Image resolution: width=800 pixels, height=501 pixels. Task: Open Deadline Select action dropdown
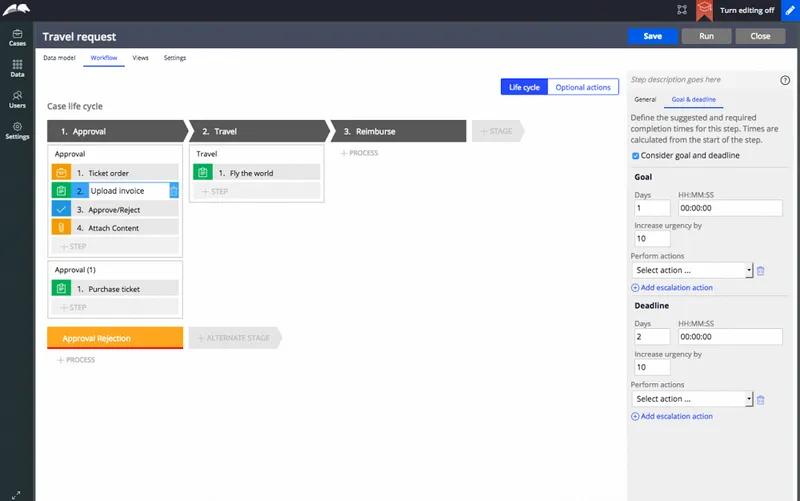pyautogui.click(x=692, y=398)
